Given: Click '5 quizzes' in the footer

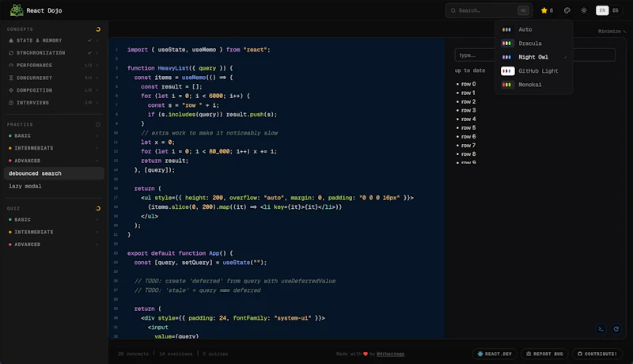Looking at the screenshot, I should [215, 354].
